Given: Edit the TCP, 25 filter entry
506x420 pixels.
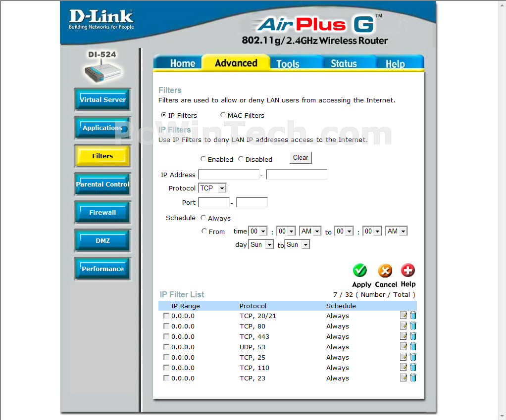Looking at the screenshot, I should (x=404, y=357).
